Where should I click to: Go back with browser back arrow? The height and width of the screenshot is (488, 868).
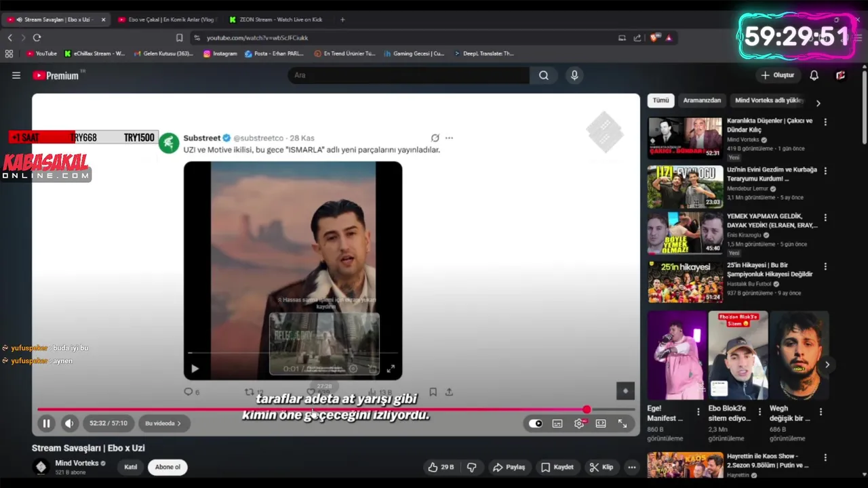pos(9,38)
